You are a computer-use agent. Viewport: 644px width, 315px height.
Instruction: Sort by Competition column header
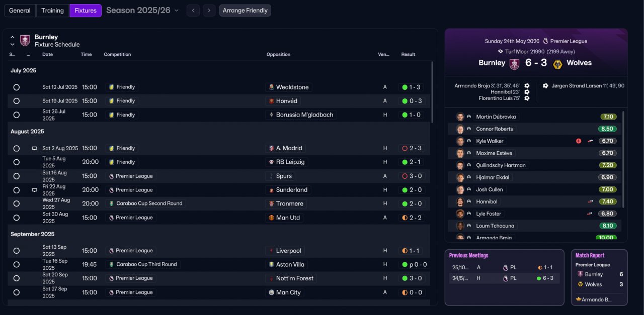[x=117, y=54]
